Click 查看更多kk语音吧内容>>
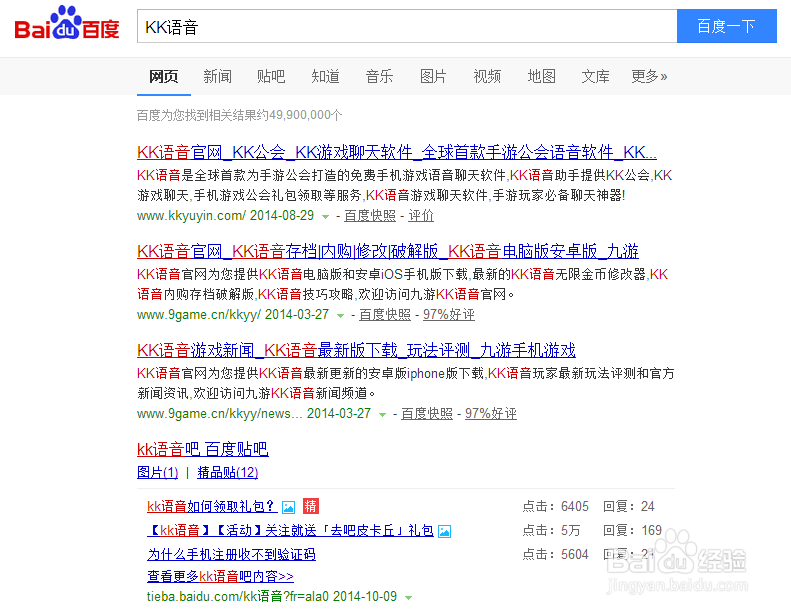Screen dimensions: 791x613 coord(220,576)
